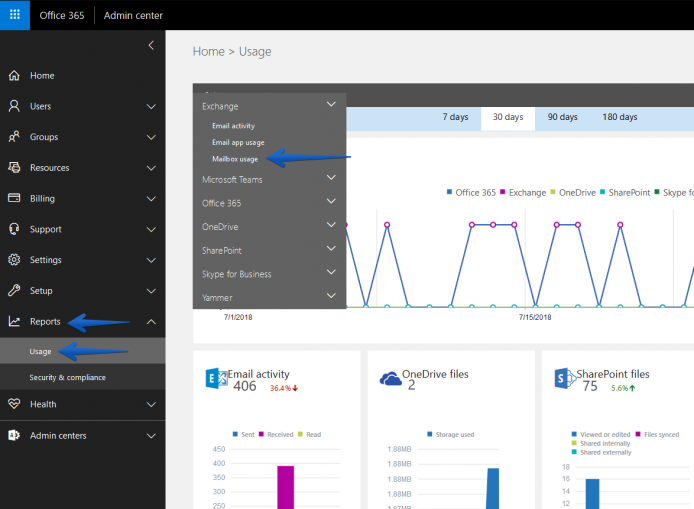Click the Home house icon in sidebar
Image resolution: width=694 pixels, height=509 pixels.
[x=14, y=76]
